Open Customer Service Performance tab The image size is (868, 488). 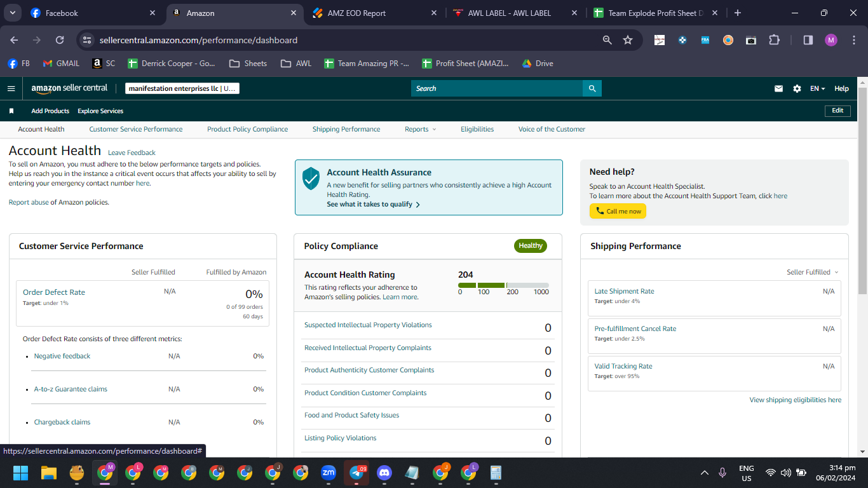click(136, 130)
